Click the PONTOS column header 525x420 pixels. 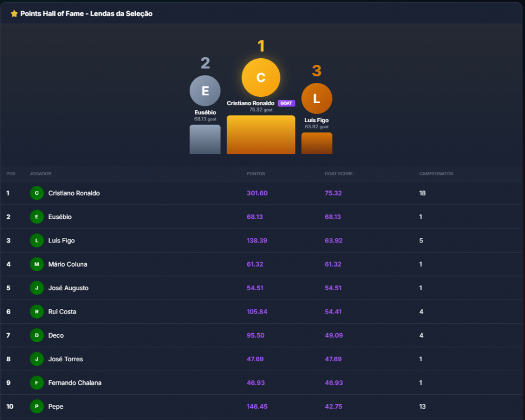click(256, 174)
